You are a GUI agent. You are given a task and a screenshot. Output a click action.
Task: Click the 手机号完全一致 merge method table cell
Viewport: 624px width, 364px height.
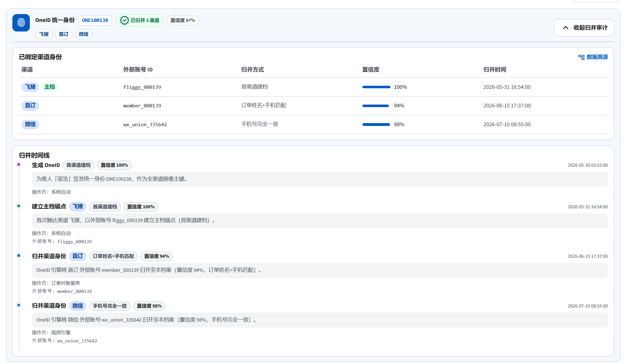(260, 124)
